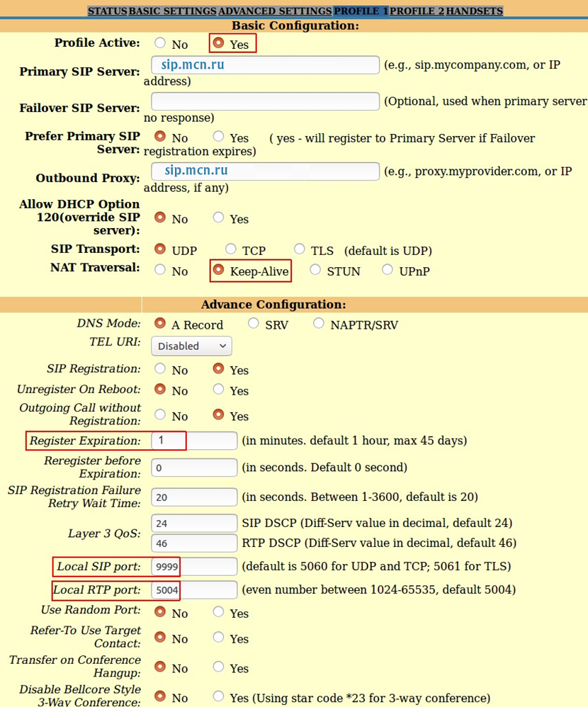Switch to the PROFILE 1 tab
The image size is (588, 707).
[361, 11]
